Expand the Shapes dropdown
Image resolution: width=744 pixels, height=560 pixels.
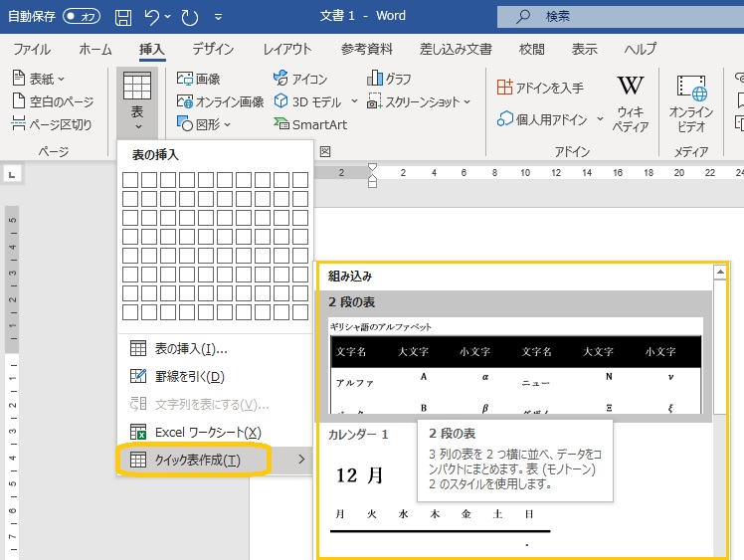pyautogui.click(x=204, y=124)
